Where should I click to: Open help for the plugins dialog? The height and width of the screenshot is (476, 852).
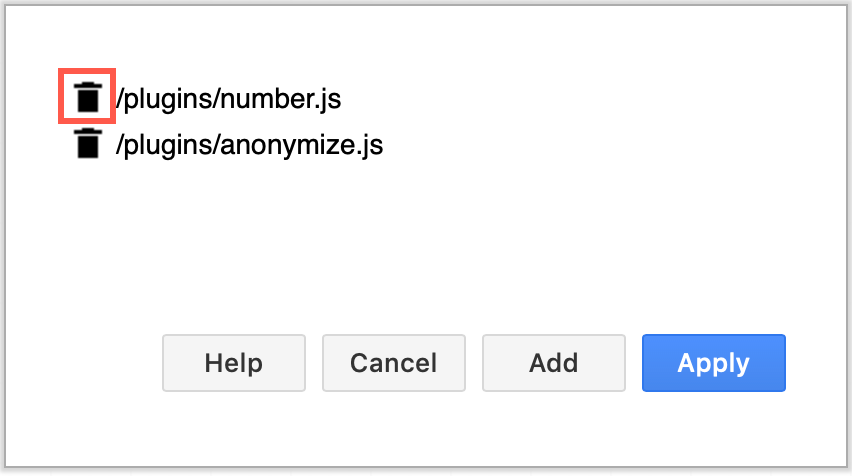click(233, 363)
